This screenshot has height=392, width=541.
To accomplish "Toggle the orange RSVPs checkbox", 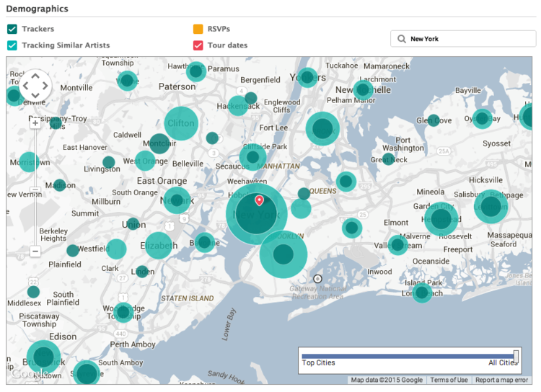I will [x=198, y=29].
